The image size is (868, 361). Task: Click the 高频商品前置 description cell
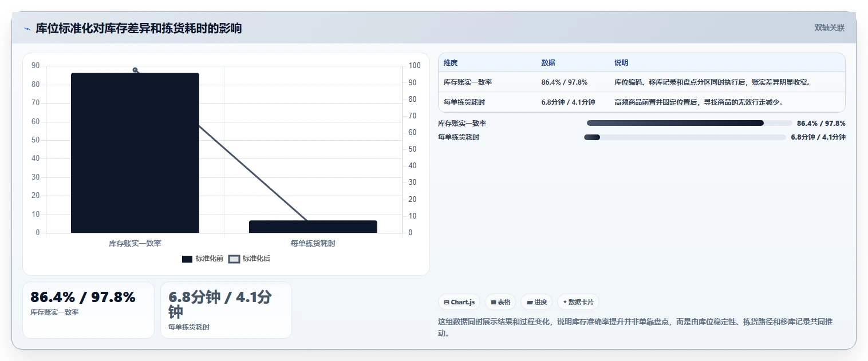coord(699,102)
